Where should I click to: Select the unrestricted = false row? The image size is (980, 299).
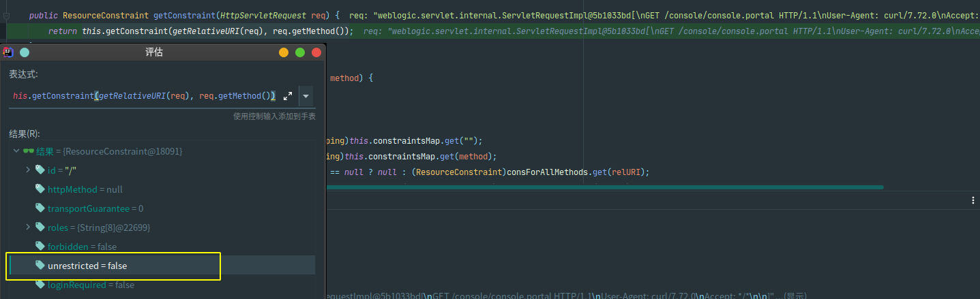(87, 266)
